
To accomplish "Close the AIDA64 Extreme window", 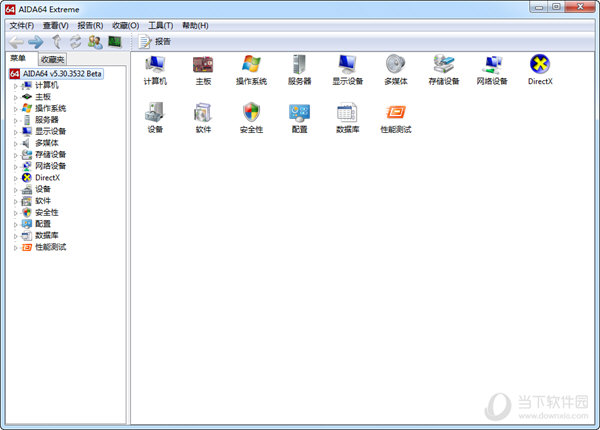I will pos(580,7).
